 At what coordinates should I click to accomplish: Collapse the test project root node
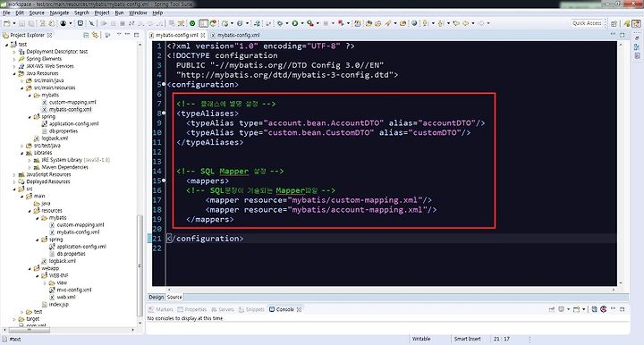(6, 45)
